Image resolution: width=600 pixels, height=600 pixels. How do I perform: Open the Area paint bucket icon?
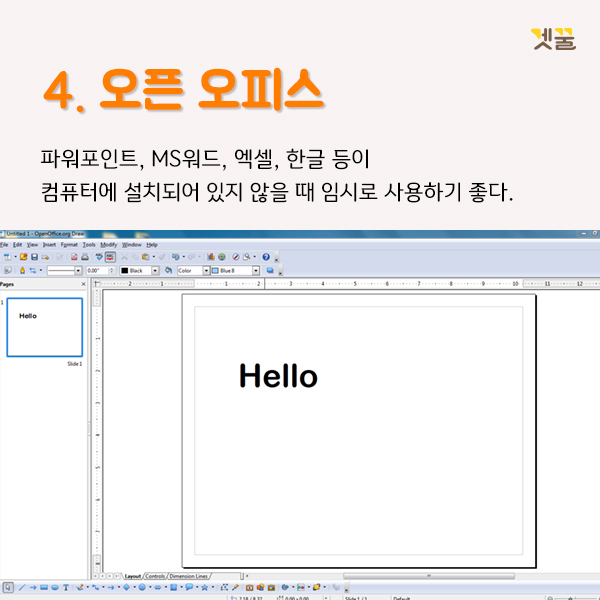click(x=168, y=271)
